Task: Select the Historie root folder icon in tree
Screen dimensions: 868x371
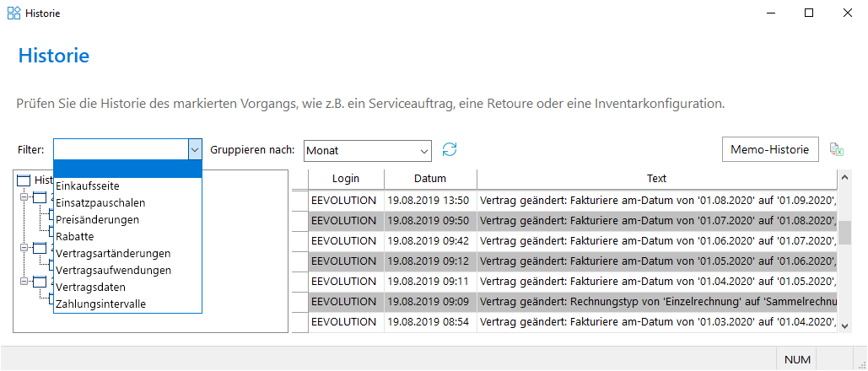Action: coord(24,180)
